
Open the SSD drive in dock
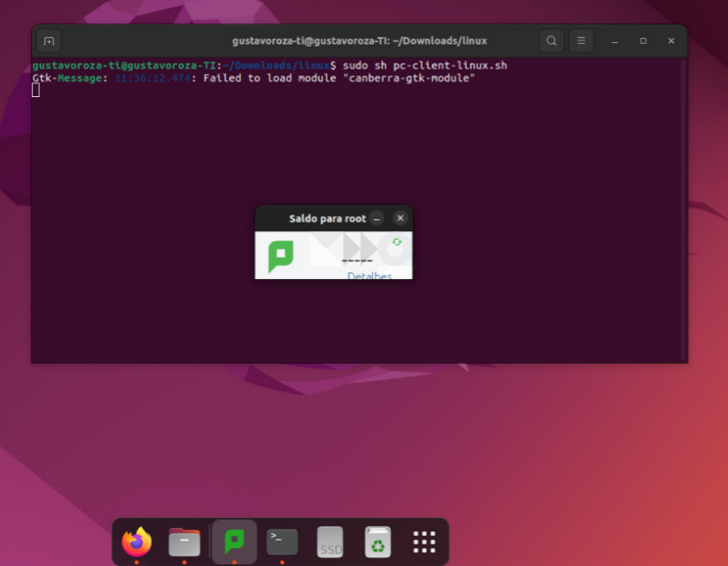330,542
